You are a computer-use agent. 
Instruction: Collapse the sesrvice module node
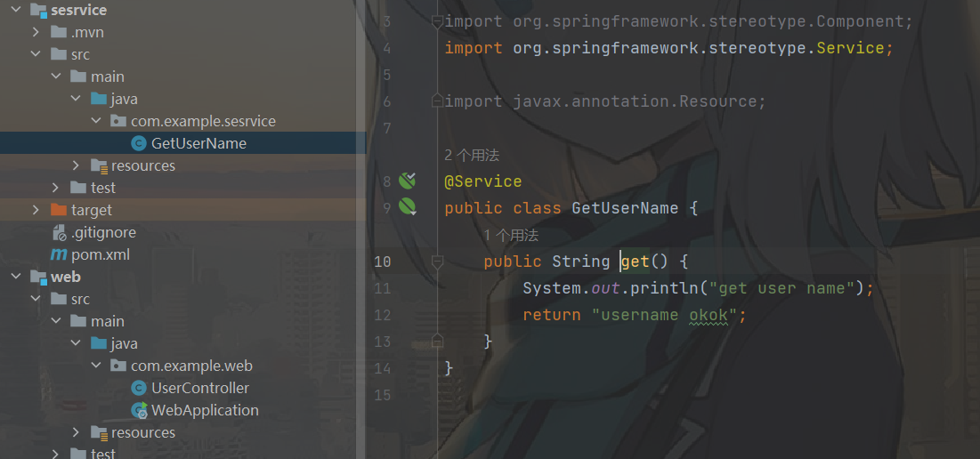(16, 10)
